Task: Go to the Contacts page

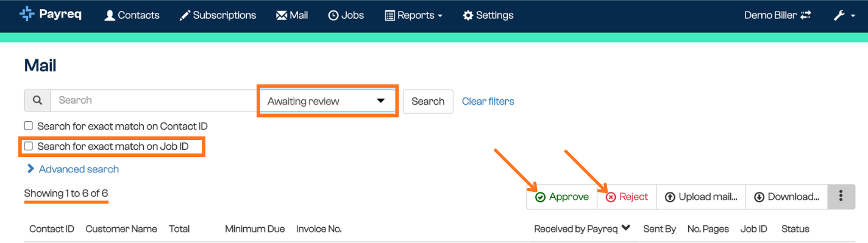Action: coord(132,15)
